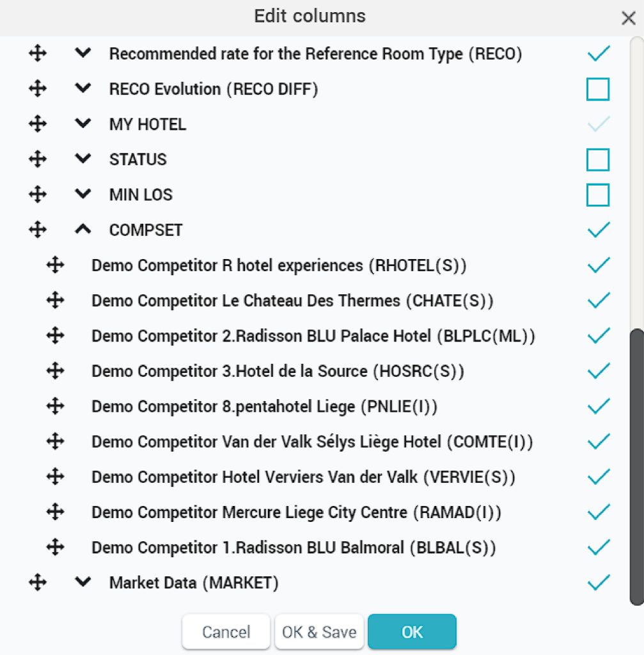Expand the Market Data (MARKET) group
This screenshot has width=644, height=655.
click(83, 582)
